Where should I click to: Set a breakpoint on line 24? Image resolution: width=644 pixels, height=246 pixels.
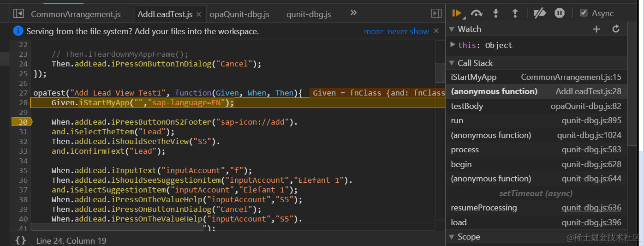pos(23,64)
